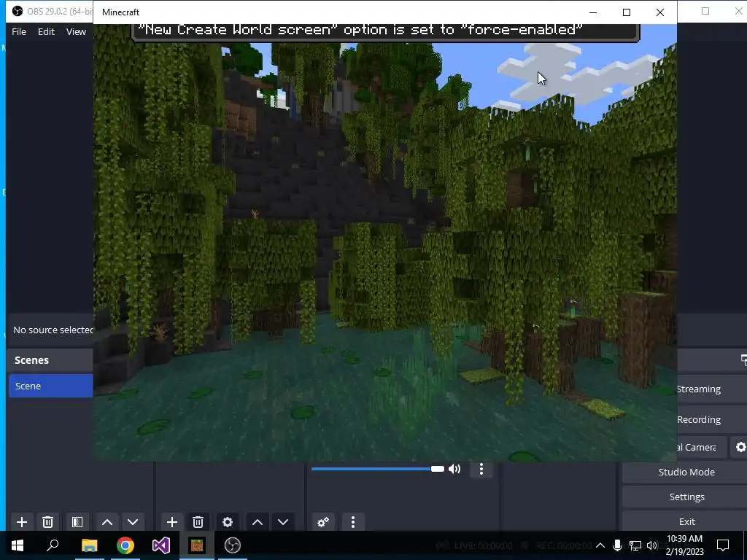Click the Virtual Camera button
The width and height of the screenshot is (747, 560).
click(x=702, y=447)
